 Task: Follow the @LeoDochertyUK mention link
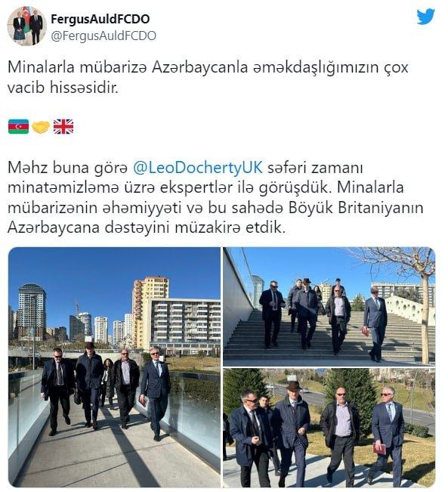point(198,168)
